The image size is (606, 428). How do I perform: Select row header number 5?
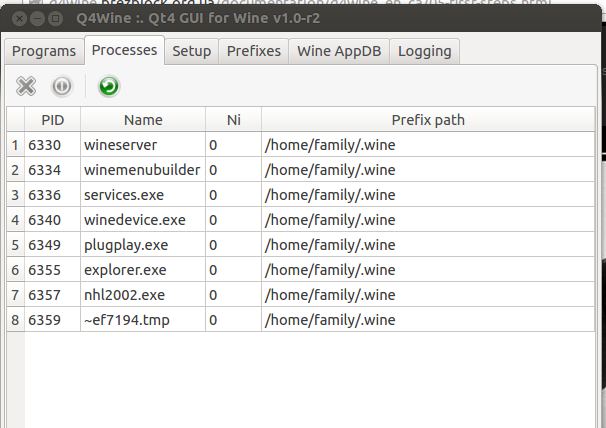15,245
